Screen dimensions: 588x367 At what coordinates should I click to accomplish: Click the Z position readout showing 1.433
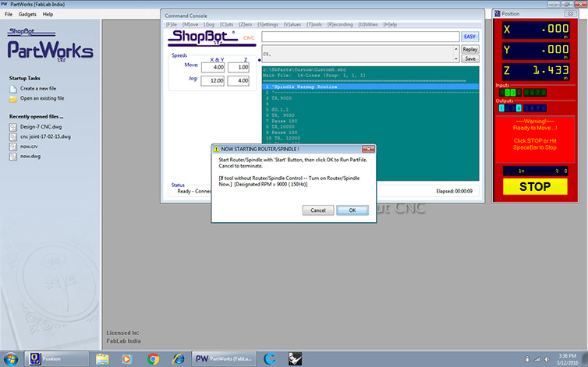tap(536, 71)
